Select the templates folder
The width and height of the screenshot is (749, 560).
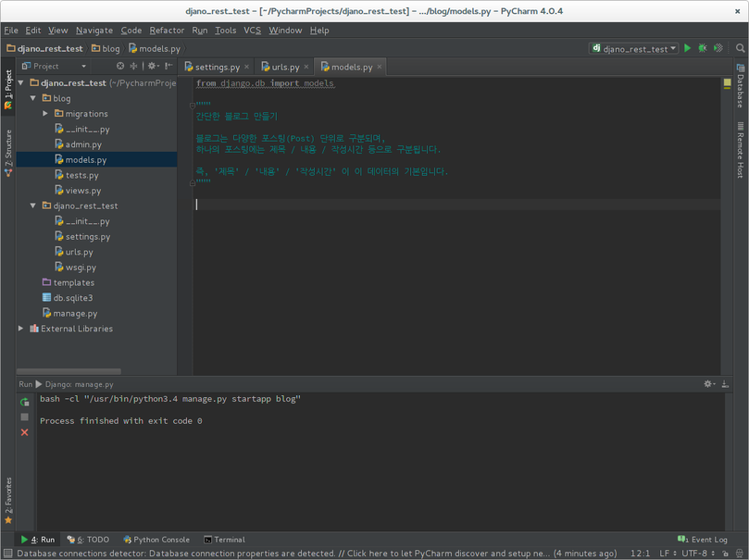(x=73, y=282)
